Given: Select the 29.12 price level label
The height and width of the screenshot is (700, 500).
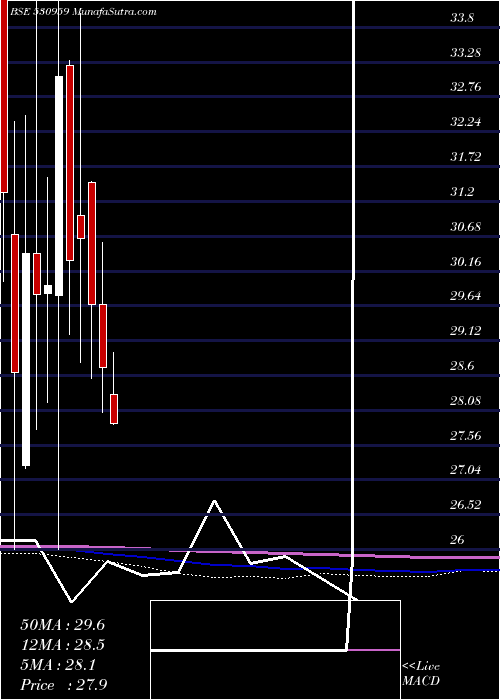Looking at the screenshot, I should (x=466, y=331).
